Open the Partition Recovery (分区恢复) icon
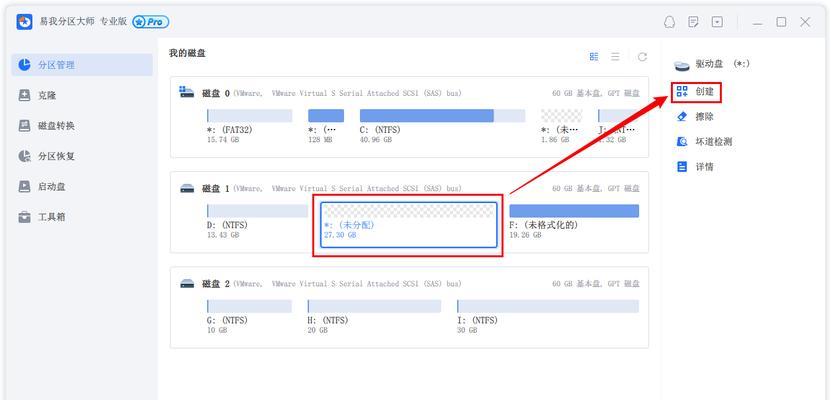 [x=24, y=156]
